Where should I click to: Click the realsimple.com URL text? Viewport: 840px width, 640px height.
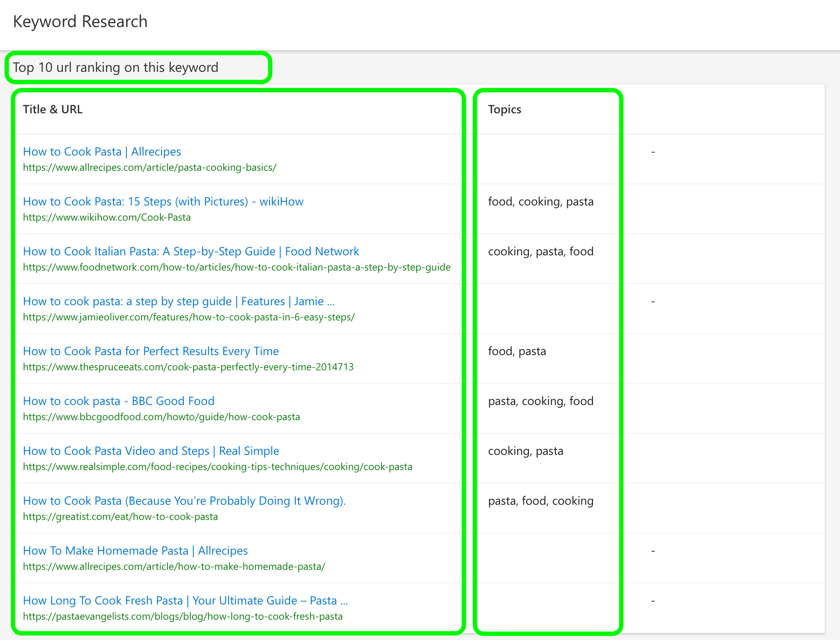tap(218, 467)
